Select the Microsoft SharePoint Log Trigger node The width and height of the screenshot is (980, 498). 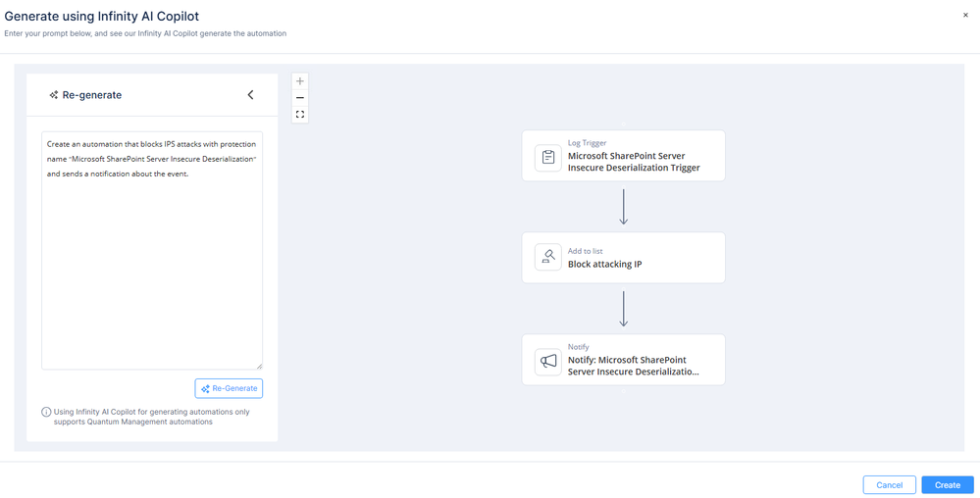point(634,162)
